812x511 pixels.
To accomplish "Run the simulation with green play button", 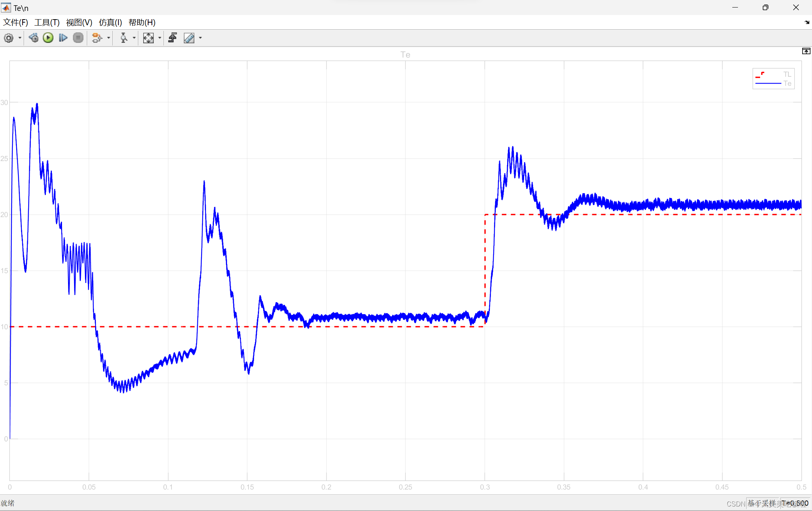I will click(x=48, y=38).
